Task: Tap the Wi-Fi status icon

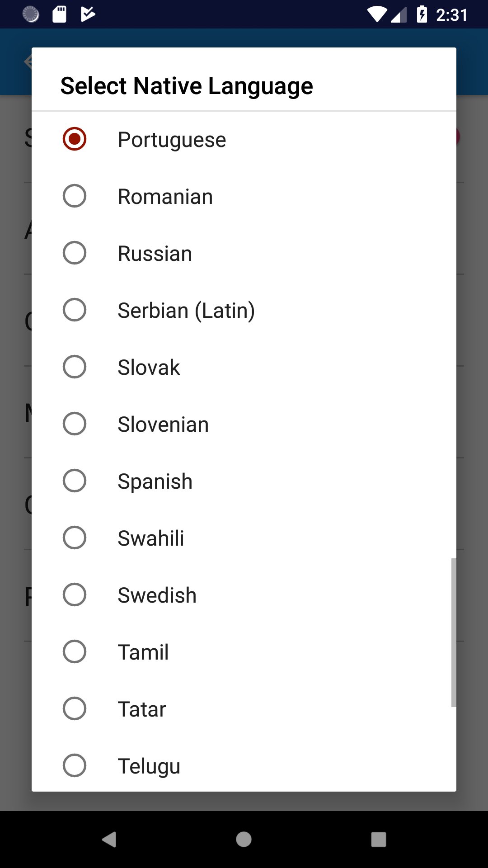Action: pos(376,14)
